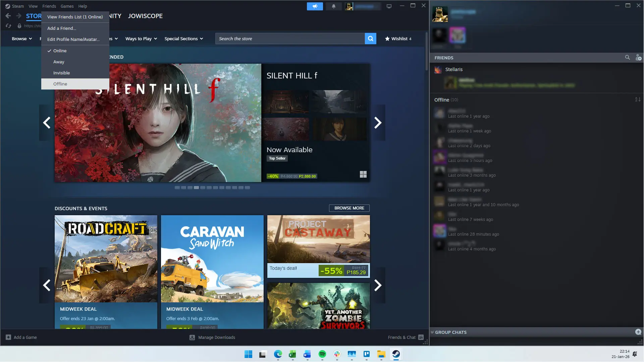The width and height of the screenshot is (644, 362).
Task: Create a group chat with the plus icon
Action: (638, 331)
